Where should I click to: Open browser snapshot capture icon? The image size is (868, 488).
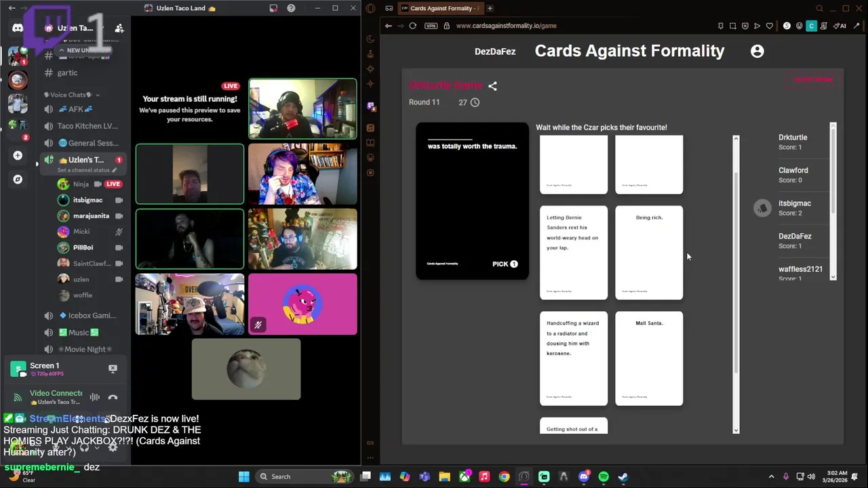pos(732,26)
